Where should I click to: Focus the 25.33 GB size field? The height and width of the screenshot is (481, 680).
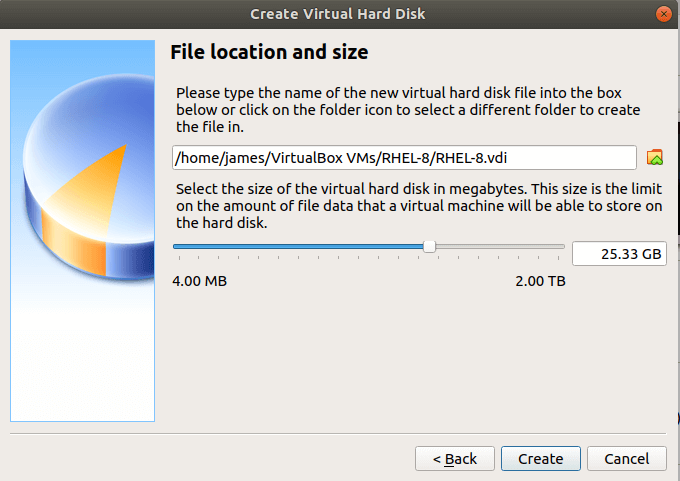point(618,254)
